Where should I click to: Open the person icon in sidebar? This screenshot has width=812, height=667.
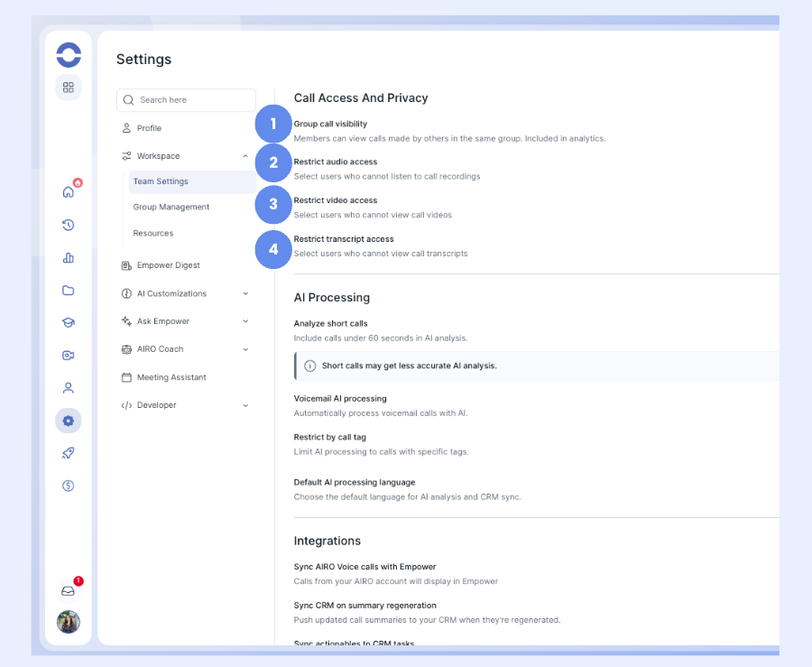[69, 388]
